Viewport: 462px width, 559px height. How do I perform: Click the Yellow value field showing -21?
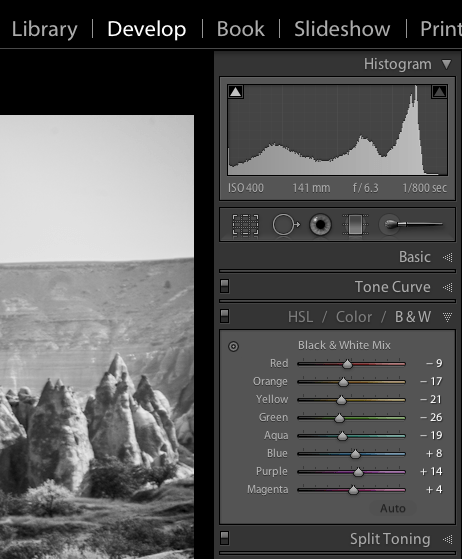pos(431,399)
